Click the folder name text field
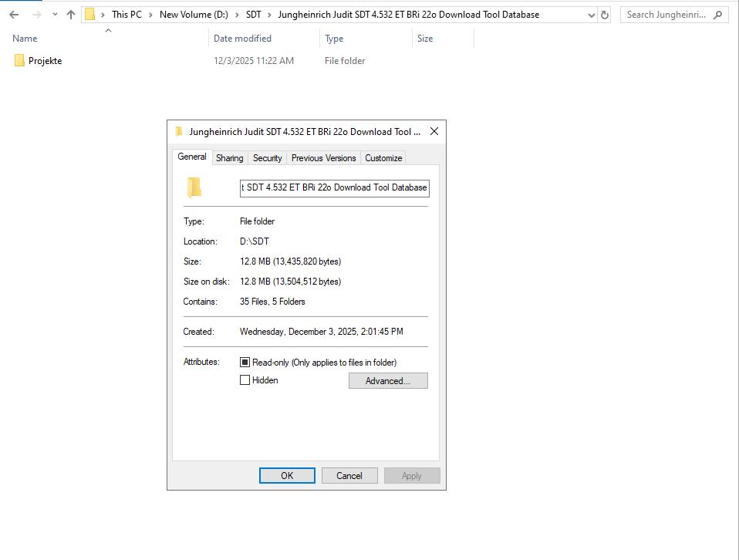The height and width of the screenshot is (560, 739). tap(334, 187)
